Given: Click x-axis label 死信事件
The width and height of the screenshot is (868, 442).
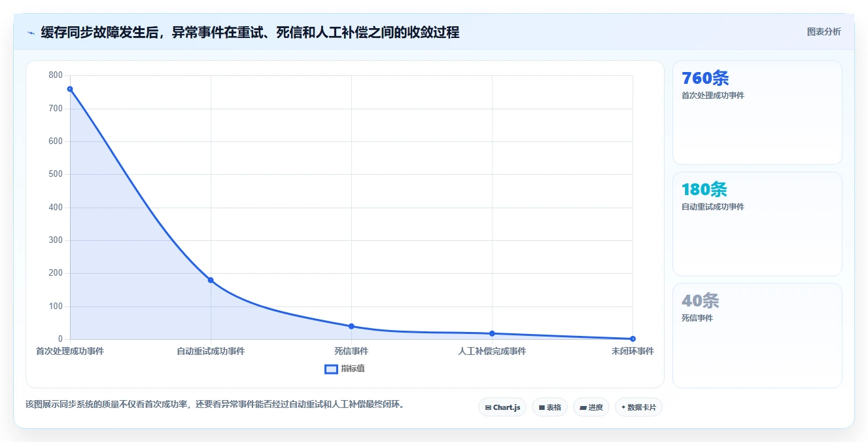Looking at the screenshot, I should coord(351,351).
